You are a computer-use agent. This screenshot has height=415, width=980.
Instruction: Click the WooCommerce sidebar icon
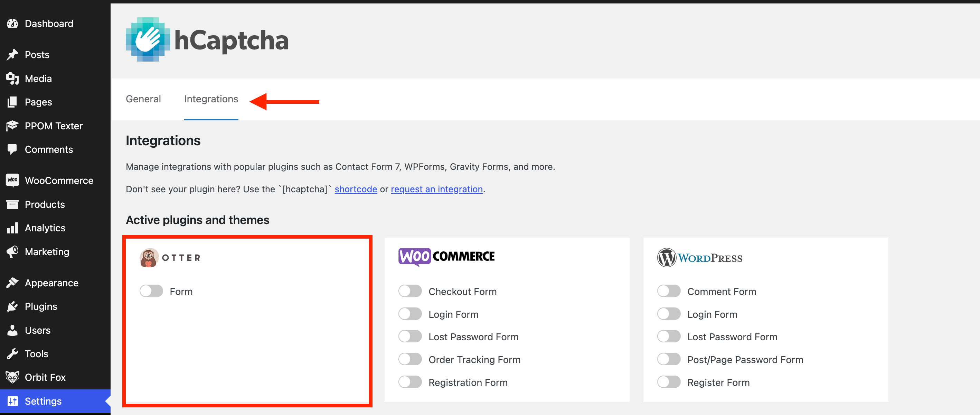click(12, 180)
